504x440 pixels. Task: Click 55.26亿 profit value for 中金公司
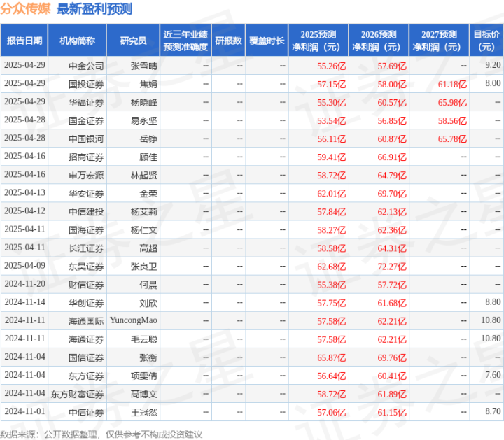[332, 66]
